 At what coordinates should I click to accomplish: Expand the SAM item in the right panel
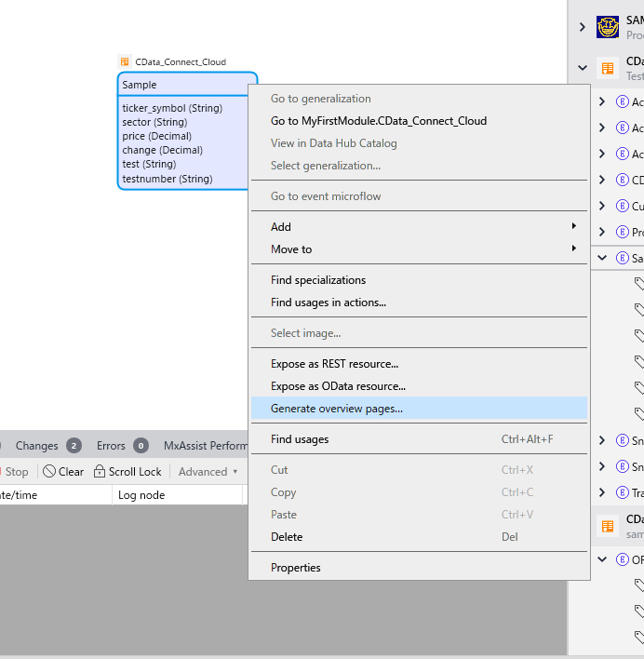(x=583, y=27)
